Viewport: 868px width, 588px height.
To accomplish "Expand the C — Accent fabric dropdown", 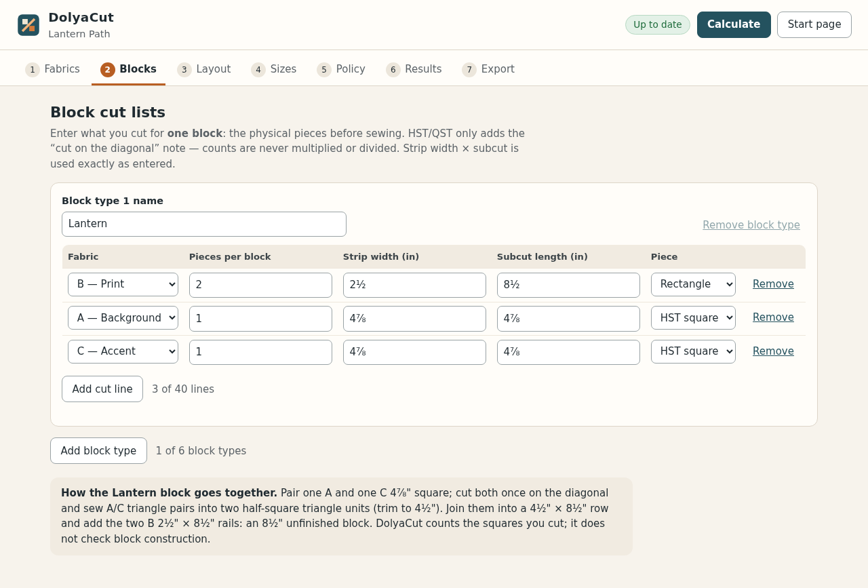I will 123,351.
